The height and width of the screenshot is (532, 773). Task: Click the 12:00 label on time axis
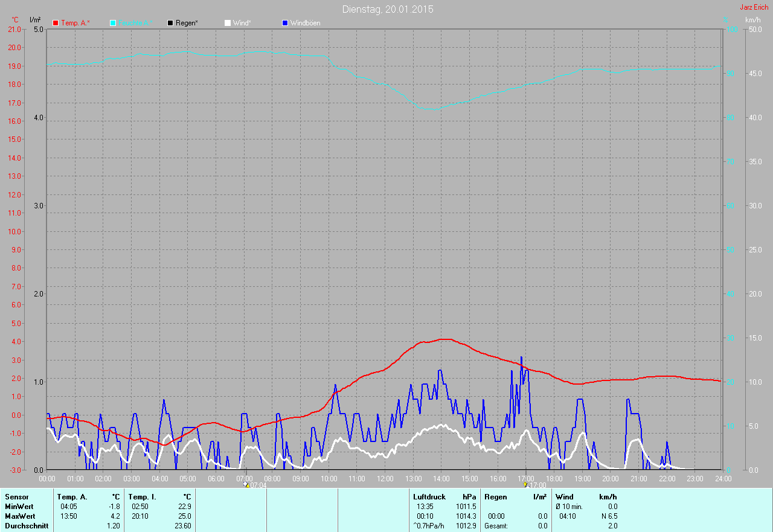pyautogui.click(x=385, y=478)
